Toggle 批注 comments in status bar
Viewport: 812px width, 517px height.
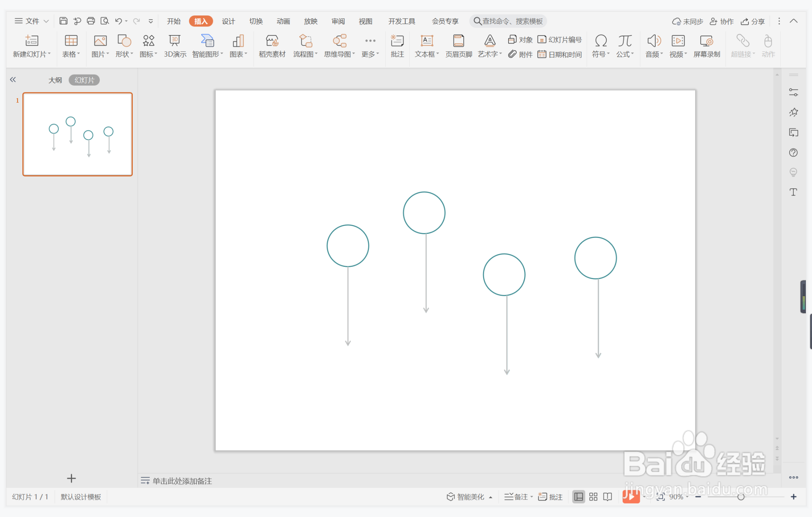click(x=550, y=497)
